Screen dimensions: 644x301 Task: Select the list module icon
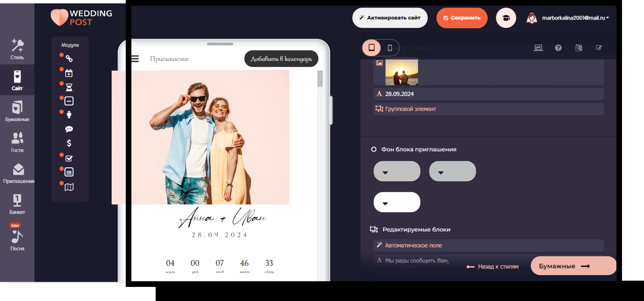[x=69, y=172]
